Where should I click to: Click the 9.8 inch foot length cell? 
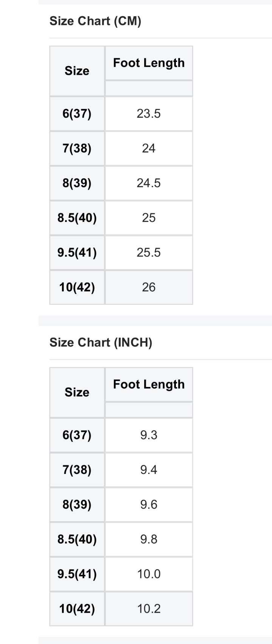coord(149,539)
